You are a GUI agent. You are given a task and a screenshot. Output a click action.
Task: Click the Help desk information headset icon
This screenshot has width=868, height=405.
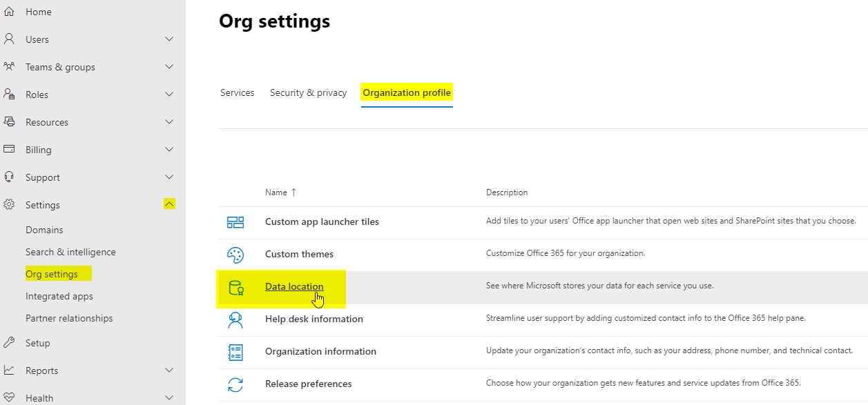[x=235, y=319]
